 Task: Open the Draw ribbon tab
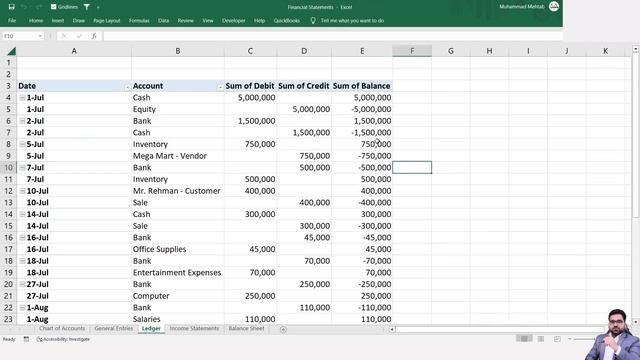(x=79, y=20)
